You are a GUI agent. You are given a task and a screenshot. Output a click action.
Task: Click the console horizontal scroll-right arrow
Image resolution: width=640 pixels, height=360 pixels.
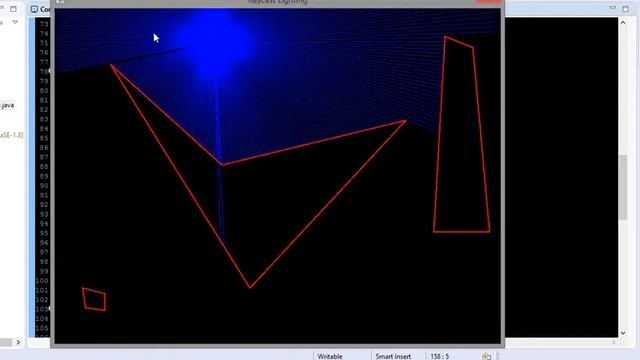coord(613,342)
